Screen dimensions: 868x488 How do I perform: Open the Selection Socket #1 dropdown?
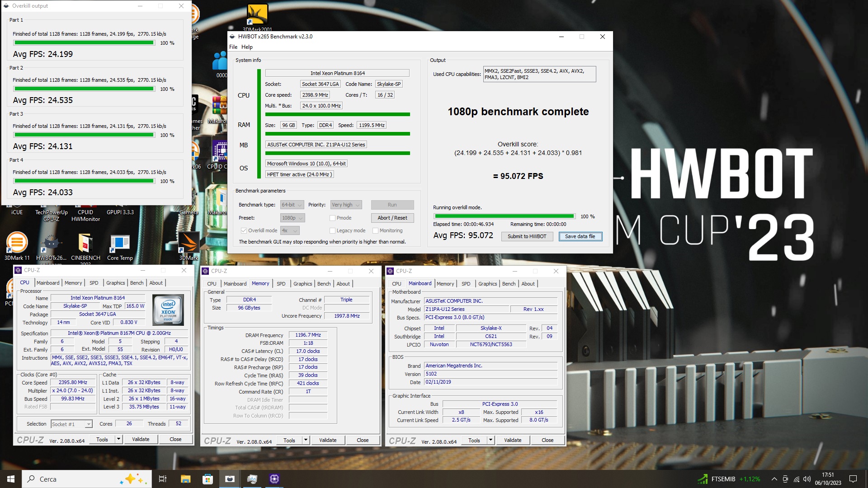[71, 424]
